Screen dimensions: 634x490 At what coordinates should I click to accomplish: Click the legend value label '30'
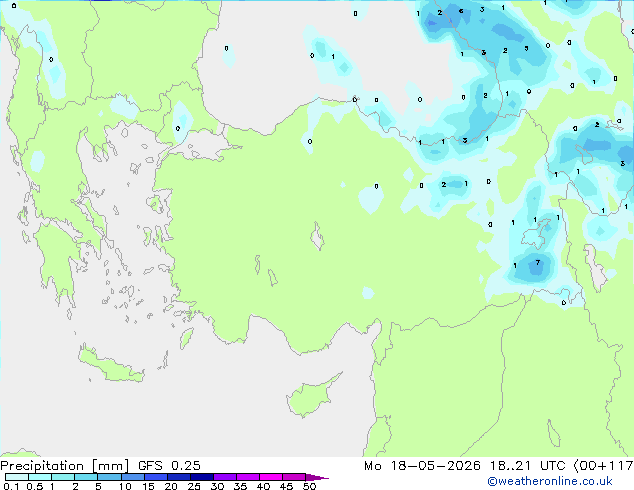217,486
